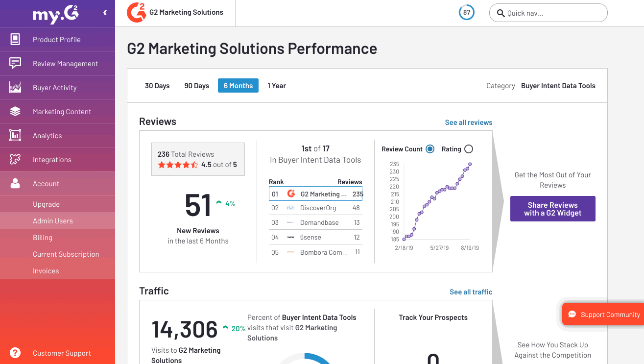Open Upgrade under Account

[57, 204]
